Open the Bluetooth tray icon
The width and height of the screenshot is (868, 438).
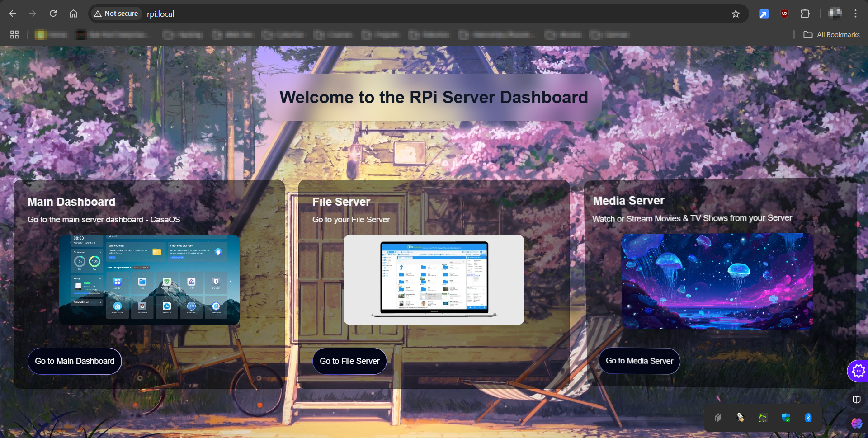pos(808,418)
